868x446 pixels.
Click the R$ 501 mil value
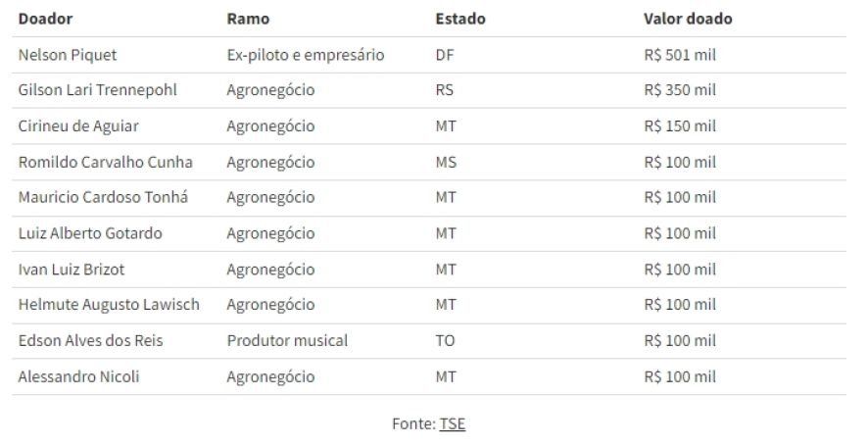(x=680, y=55)
